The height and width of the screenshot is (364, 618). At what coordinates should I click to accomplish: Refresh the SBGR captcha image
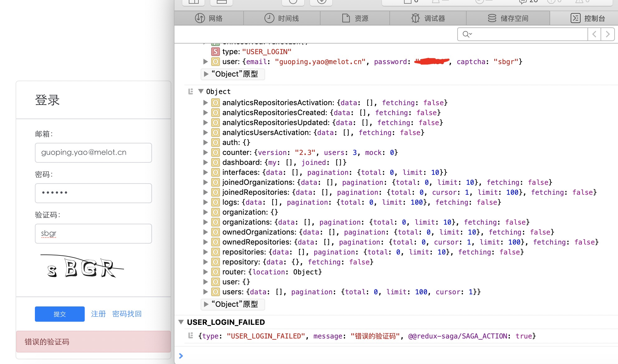tap(82, 267)
